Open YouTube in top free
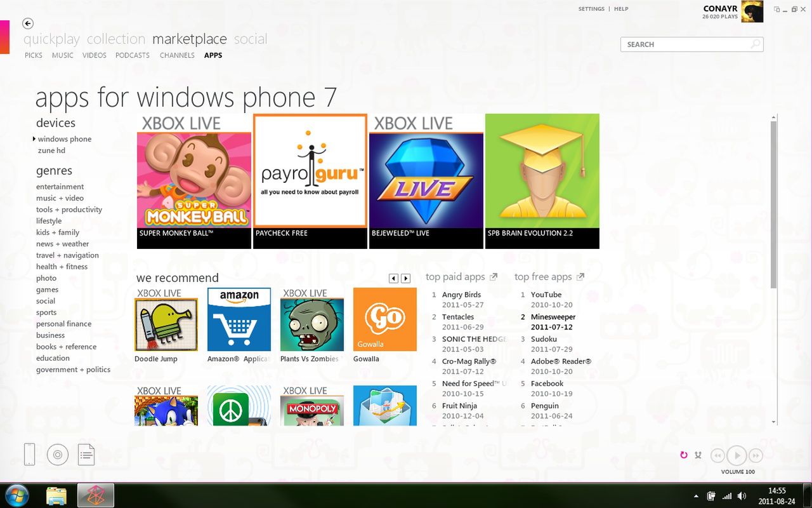The width and height of the screenshot is (812, 508). pyautogui.click(x=546, y=295)
